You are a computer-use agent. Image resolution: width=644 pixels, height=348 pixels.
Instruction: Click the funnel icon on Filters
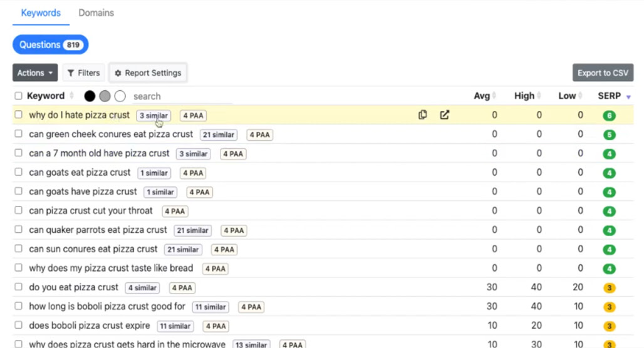71,73
